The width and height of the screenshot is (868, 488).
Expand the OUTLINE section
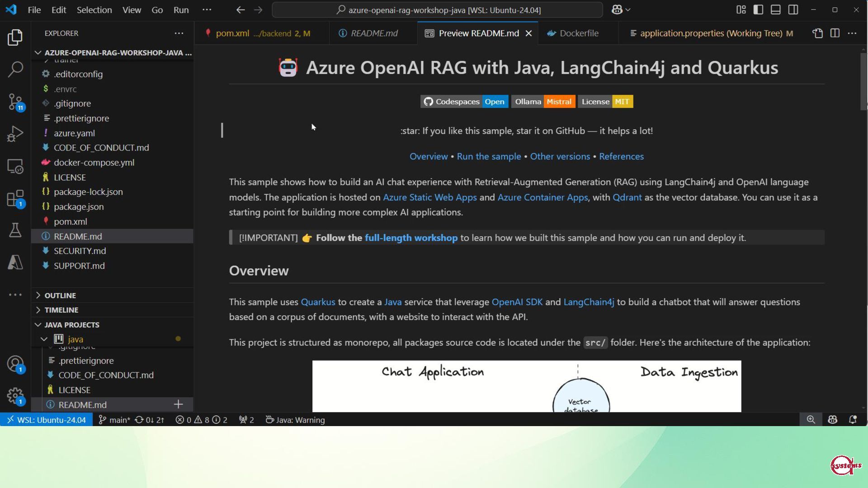(x=112, y=295)
